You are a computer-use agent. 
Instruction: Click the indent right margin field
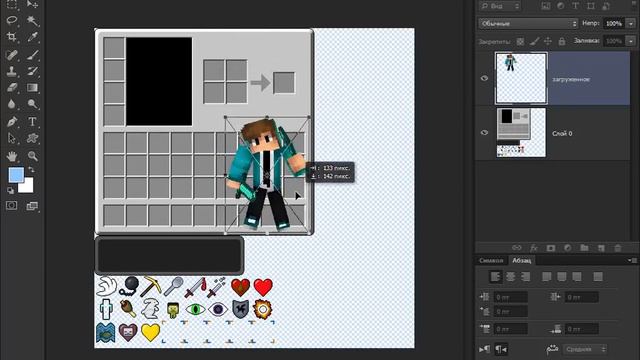point(582,297)
